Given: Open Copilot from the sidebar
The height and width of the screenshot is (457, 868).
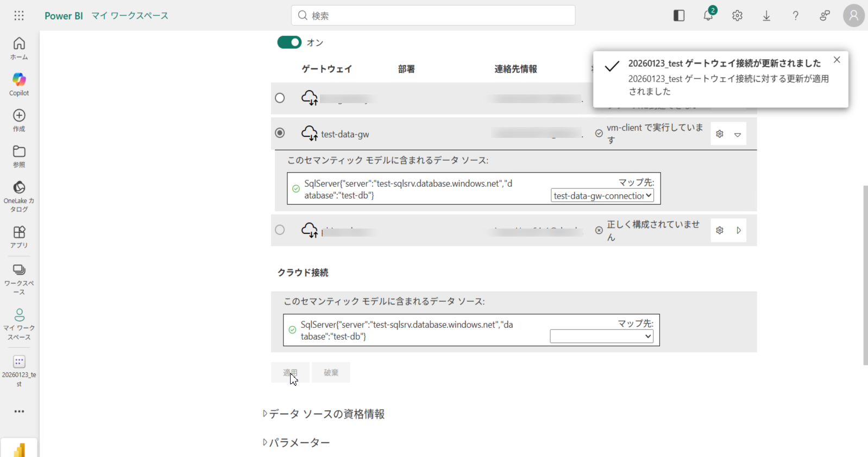Looking at the screenshot, I should click(19, 84).
